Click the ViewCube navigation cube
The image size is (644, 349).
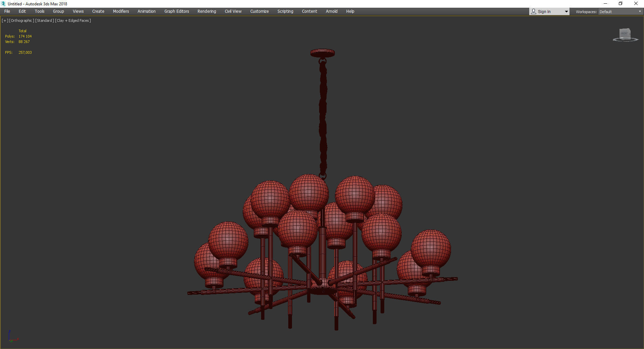pos(625,35)
